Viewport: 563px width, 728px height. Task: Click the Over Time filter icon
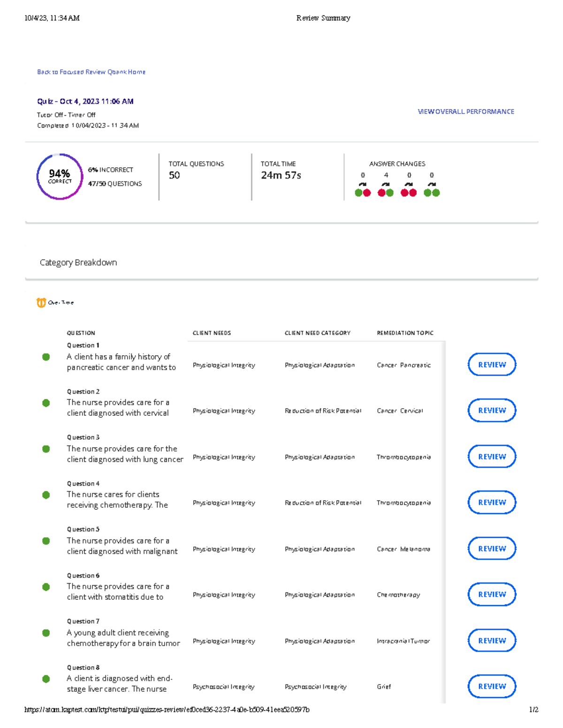[42, 302]
